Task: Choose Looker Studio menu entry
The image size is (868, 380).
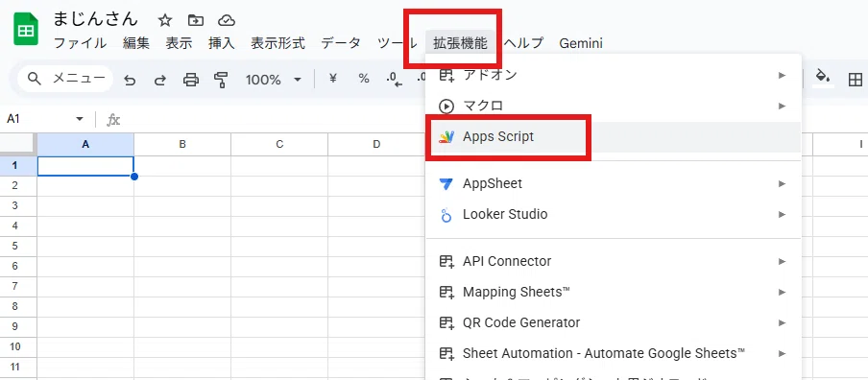Action: pos(614,214)
